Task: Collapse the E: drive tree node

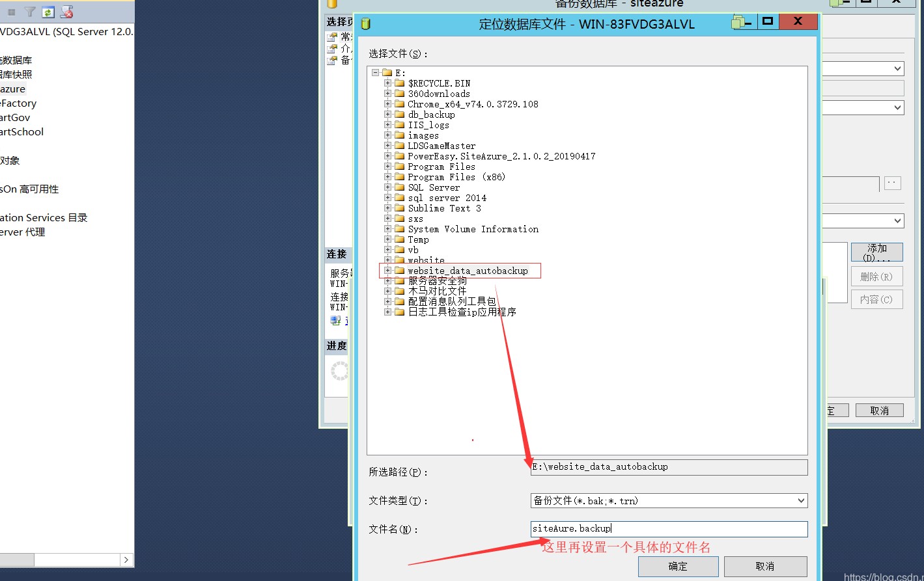Action: click(375, 72)
